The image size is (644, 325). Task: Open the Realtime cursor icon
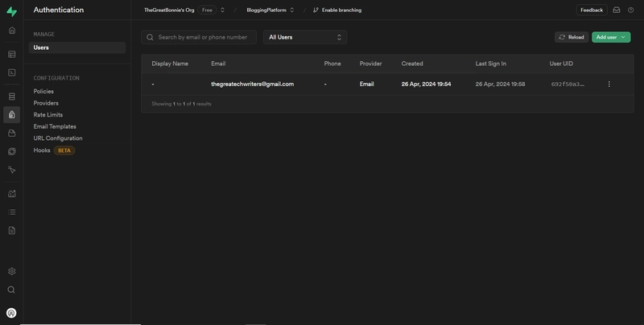click(x=12, y=170)
